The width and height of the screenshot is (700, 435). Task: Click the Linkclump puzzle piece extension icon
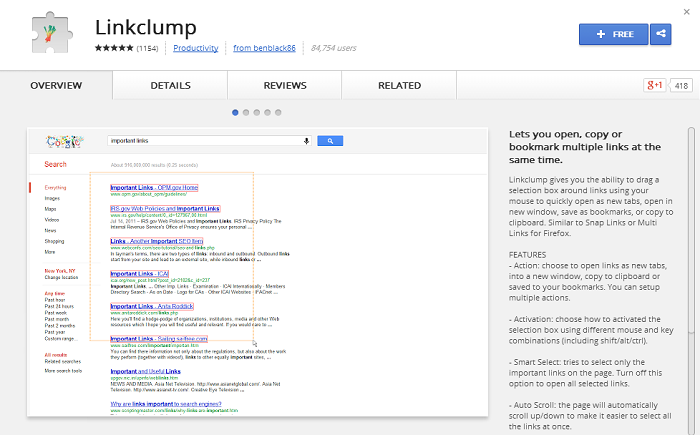pyautogui.click(x=52, y=33)
